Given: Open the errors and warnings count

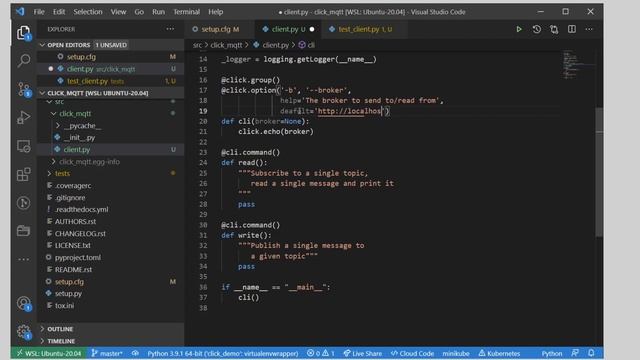Looking at the screenshot, I should click(320, 353).
